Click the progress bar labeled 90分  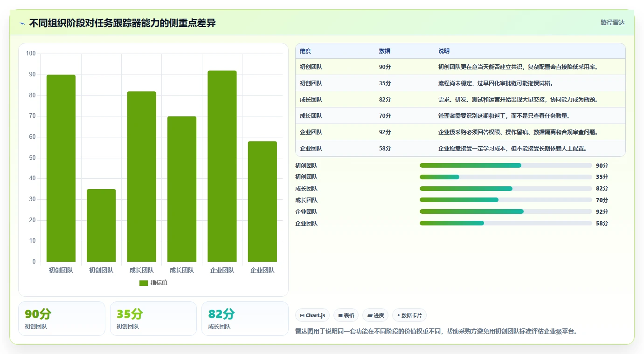tap(506, 165)
